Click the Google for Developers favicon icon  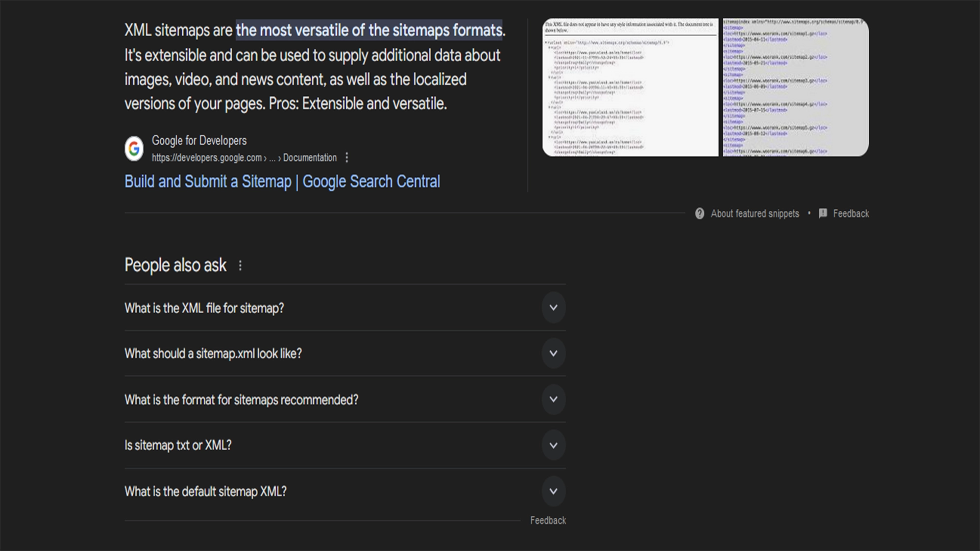click(134, 147)
